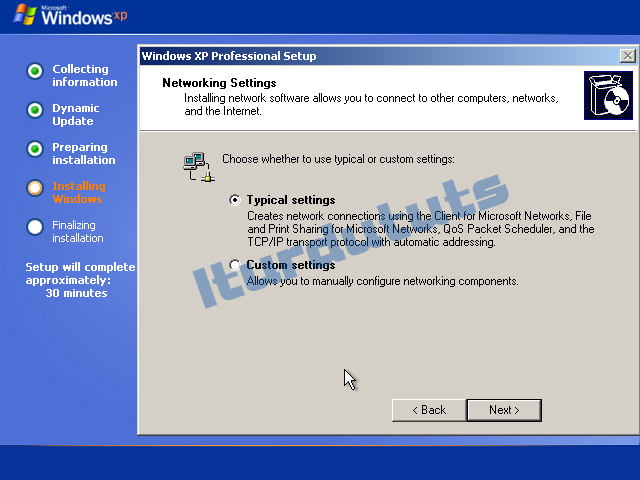Viewport: 640px width, 480px height.
Task: Click the Windows XP logo flag
Action: [25, 15]
